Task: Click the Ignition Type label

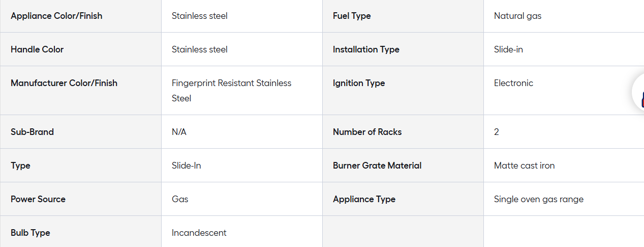Action: point(359,83)
